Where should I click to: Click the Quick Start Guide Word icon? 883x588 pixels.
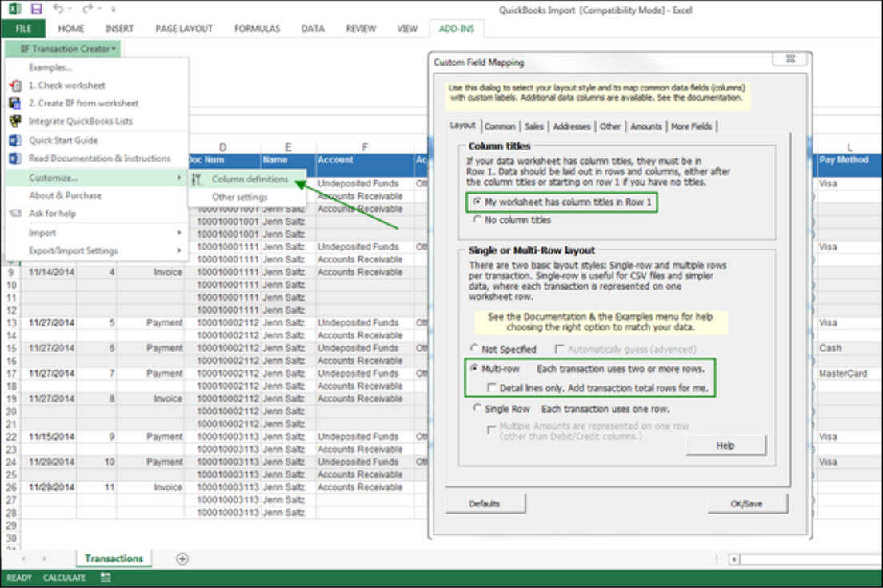click(15, 140)
